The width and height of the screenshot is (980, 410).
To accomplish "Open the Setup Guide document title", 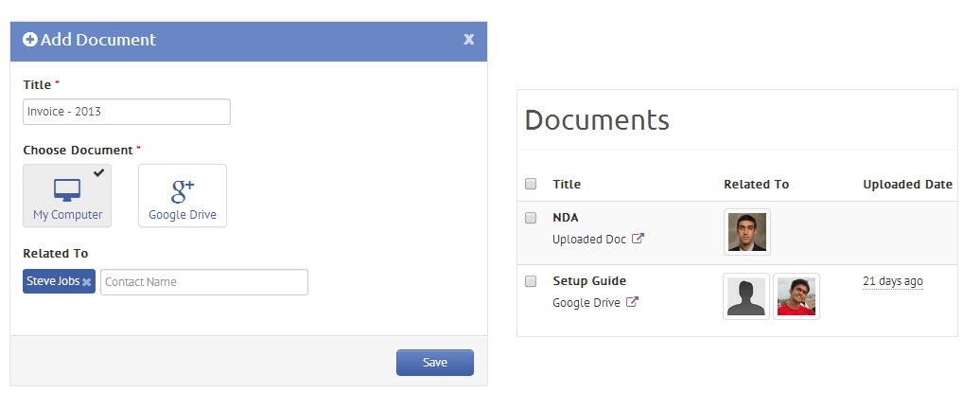I will (x=589, y=281).
